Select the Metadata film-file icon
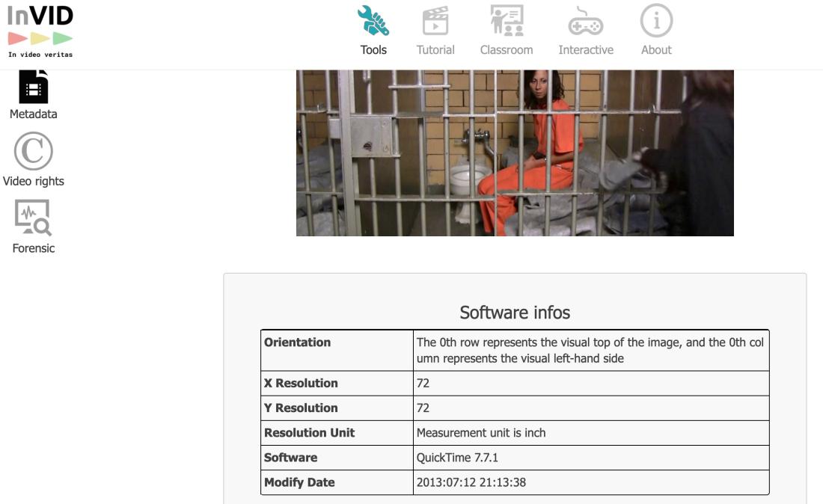Image resolution: width=823 pixels, height=504 pixels. [x=34, y=87]
